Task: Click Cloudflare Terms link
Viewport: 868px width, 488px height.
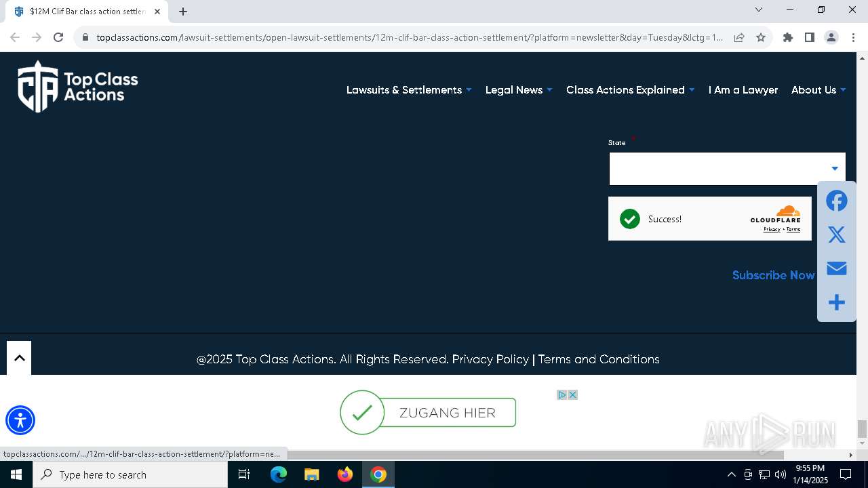Action: point(793,229)
